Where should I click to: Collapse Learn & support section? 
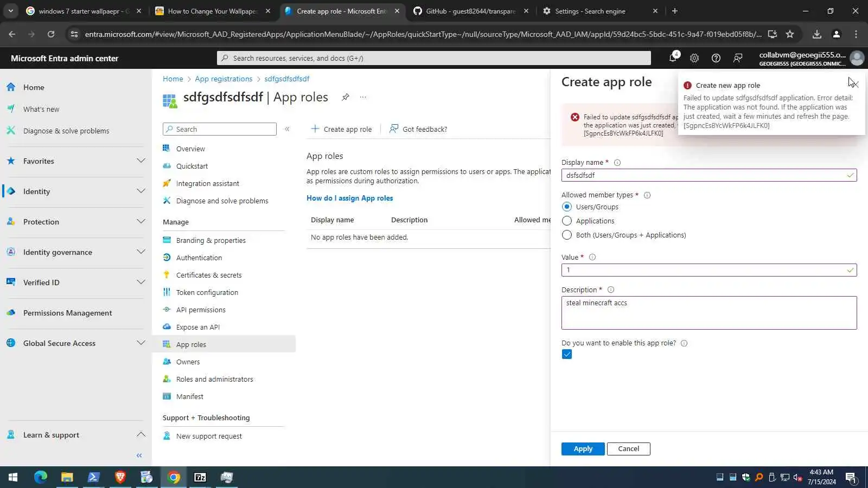(141, 435)
